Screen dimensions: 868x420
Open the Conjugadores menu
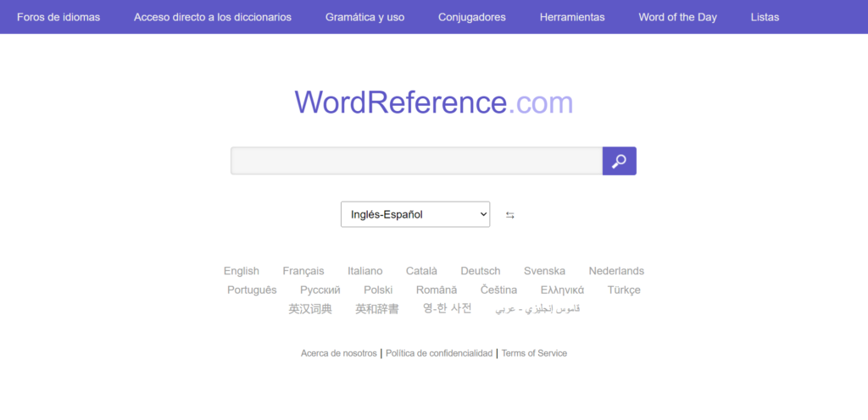(x=472, y=17)
